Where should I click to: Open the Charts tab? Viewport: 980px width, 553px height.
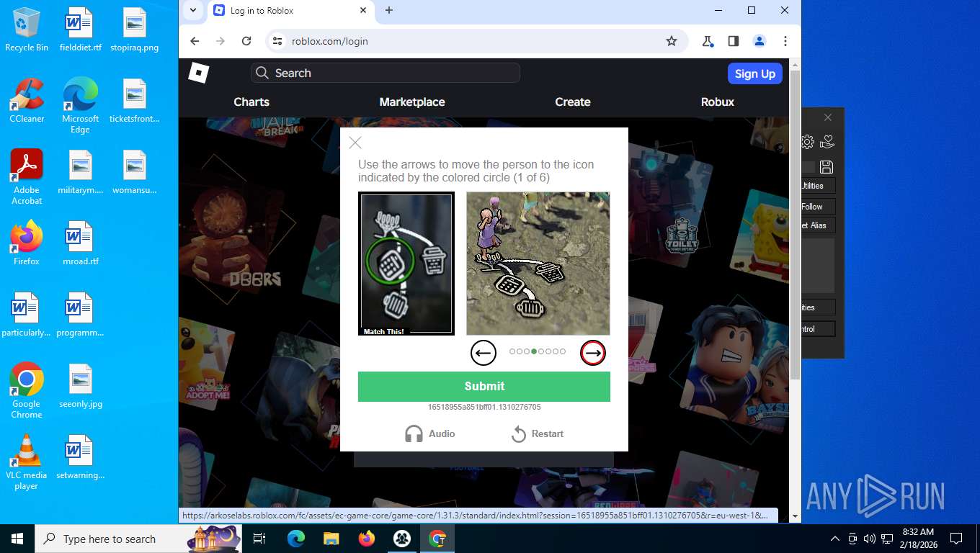[251, 102]
